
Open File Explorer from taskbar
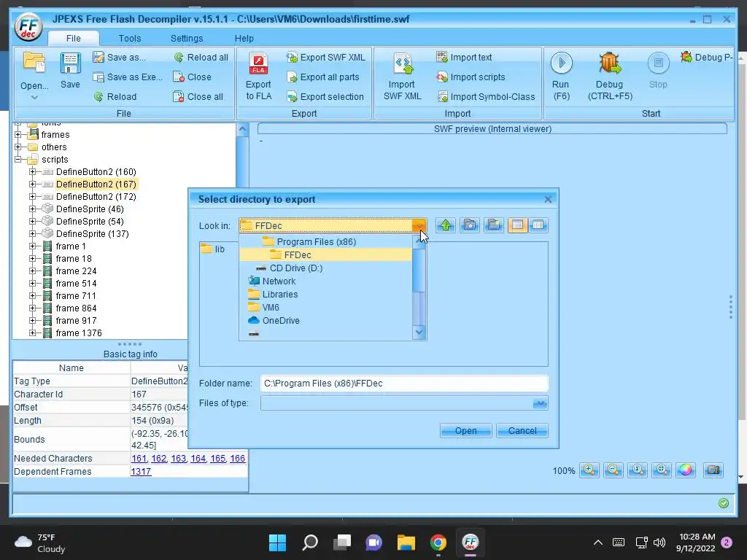pyautogui.click(x=406, y=542)
